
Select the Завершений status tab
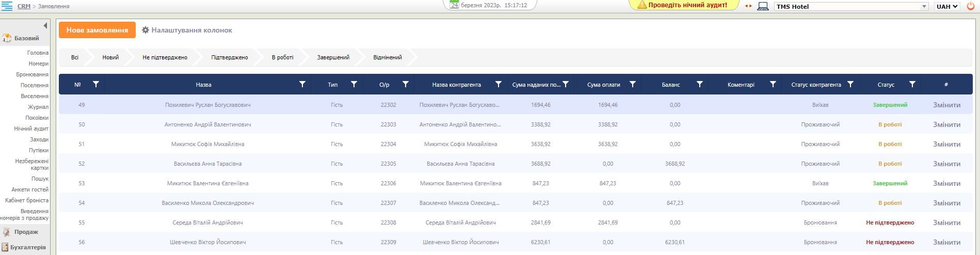click(x=333, y=57)
